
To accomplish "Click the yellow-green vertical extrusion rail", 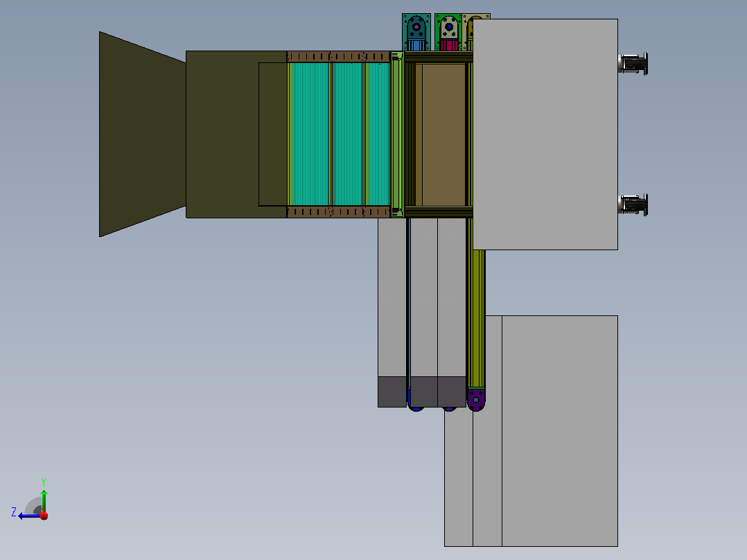I will click(x=476, y=318).
